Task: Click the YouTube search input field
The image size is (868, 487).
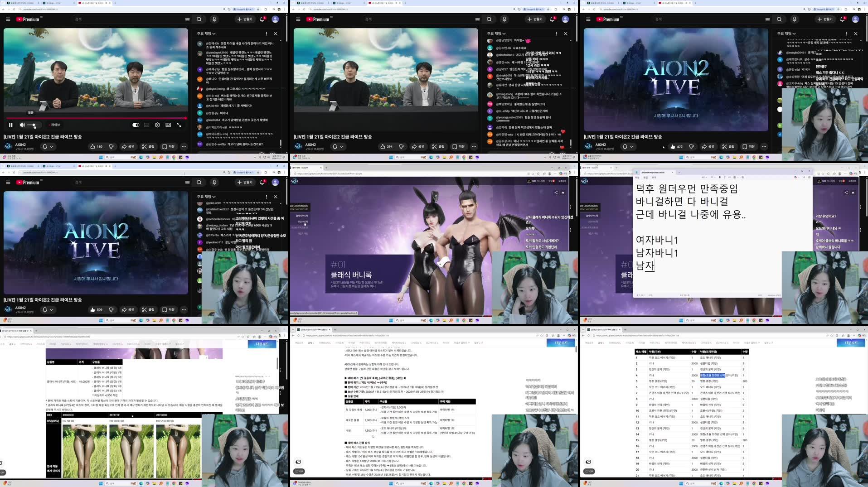Action: point(113,19)
